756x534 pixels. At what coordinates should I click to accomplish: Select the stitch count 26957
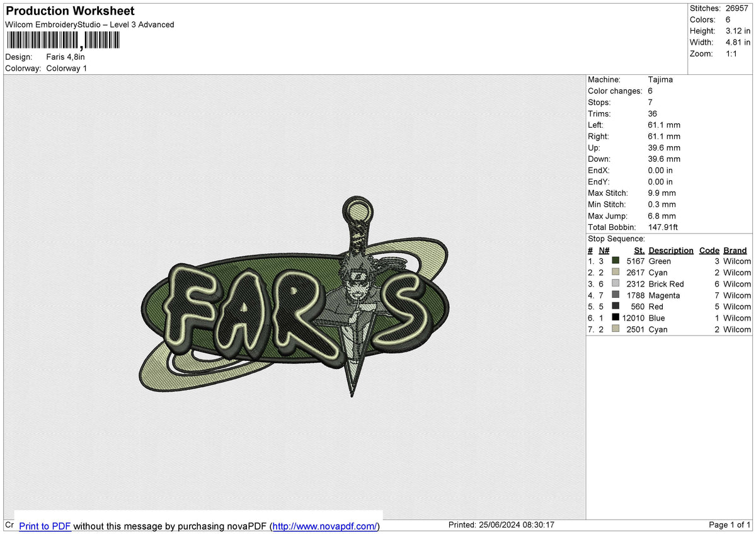[736, 8]
